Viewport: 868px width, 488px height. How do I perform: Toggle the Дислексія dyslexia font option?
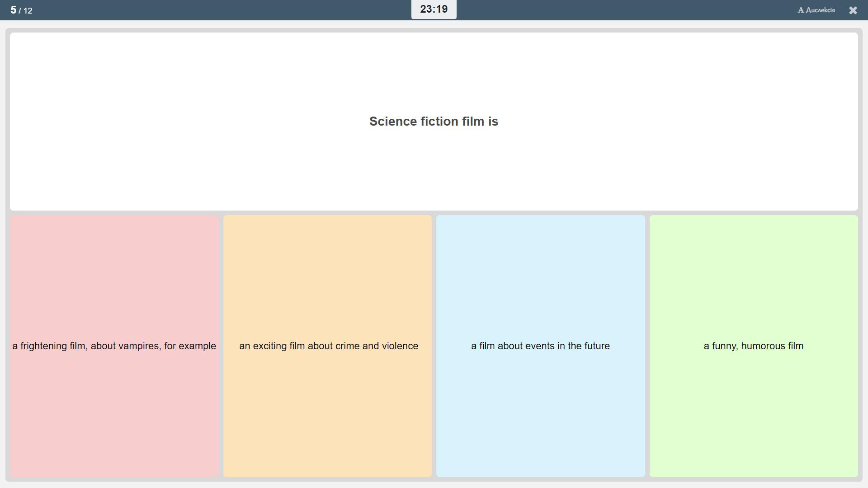pos(820,10)
